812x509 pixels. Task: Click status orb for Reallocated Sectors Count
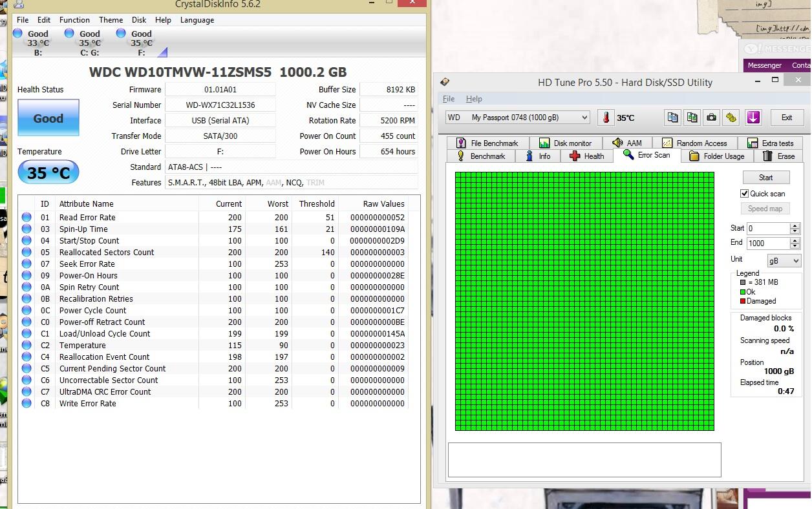click(x=27, y=253)
